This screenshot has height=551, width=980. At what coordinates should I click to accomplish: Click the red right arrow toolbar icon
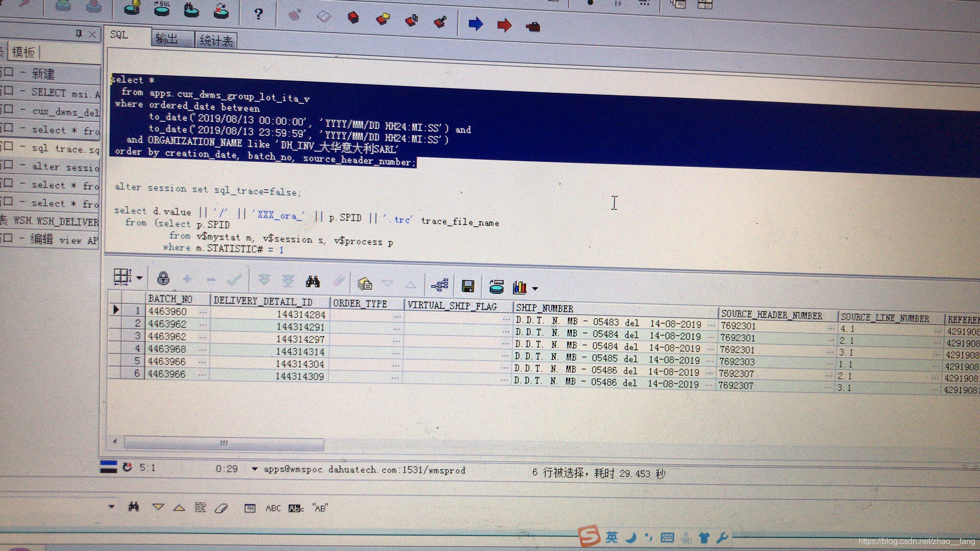[504, 24]
